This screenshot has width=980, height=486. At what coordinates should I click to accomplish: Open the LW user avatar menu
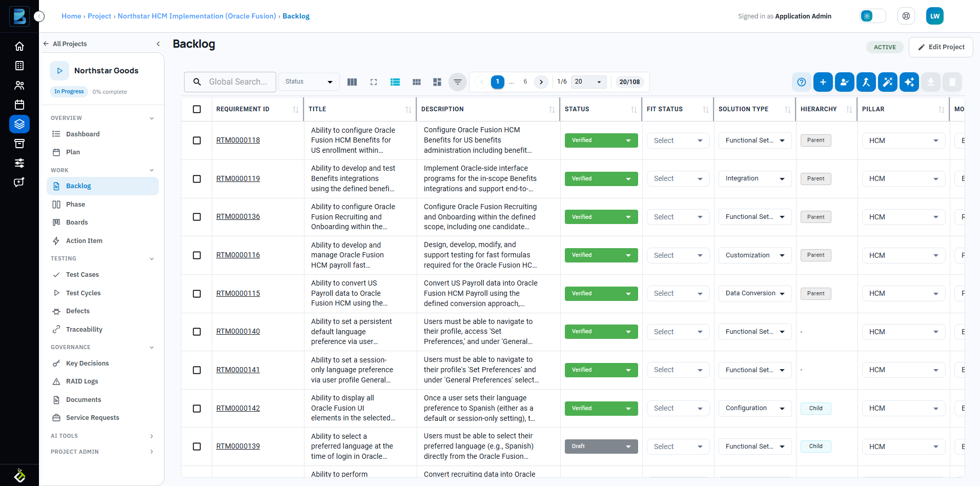(935, 16)
